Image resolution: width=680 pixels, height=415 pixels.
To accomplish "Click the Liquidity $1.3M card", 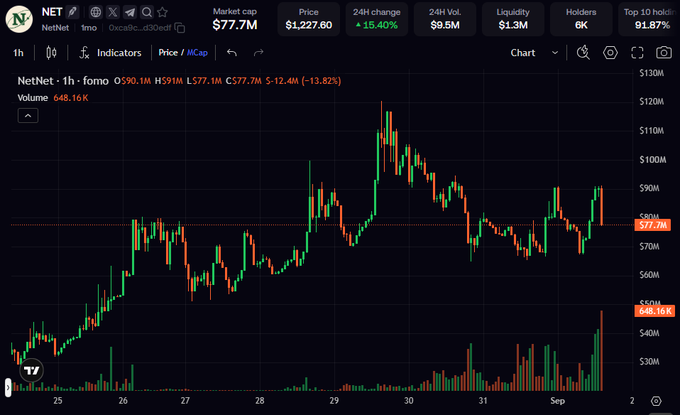I will pos(513,19).
